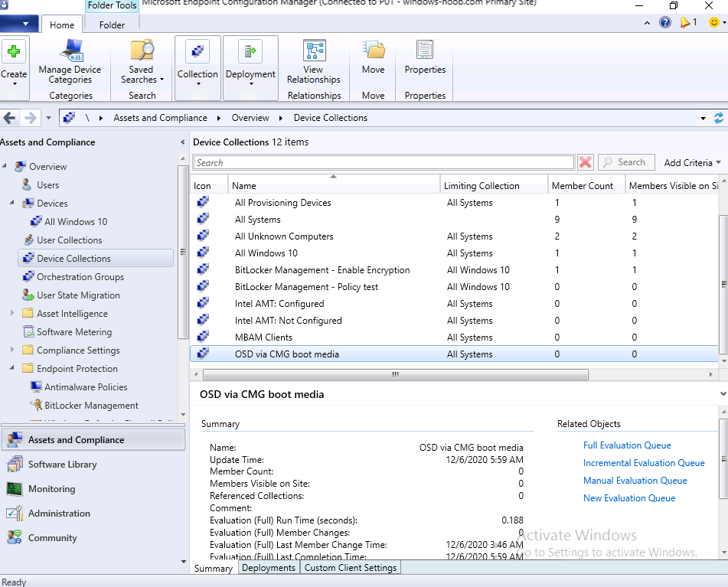Image resolution: width=728 pixels, height=587 pixels.
Task: Click the collection list vertical scrollbar
Action: 723,284
